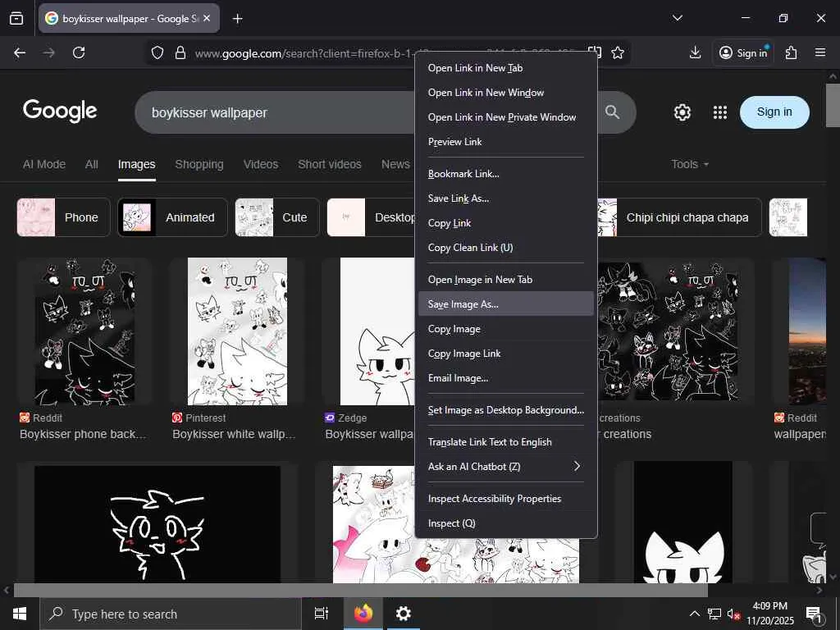Screen dimensions: 840x630
Task: Open the Extensions puzzle icon
Action: coord(791,52)
